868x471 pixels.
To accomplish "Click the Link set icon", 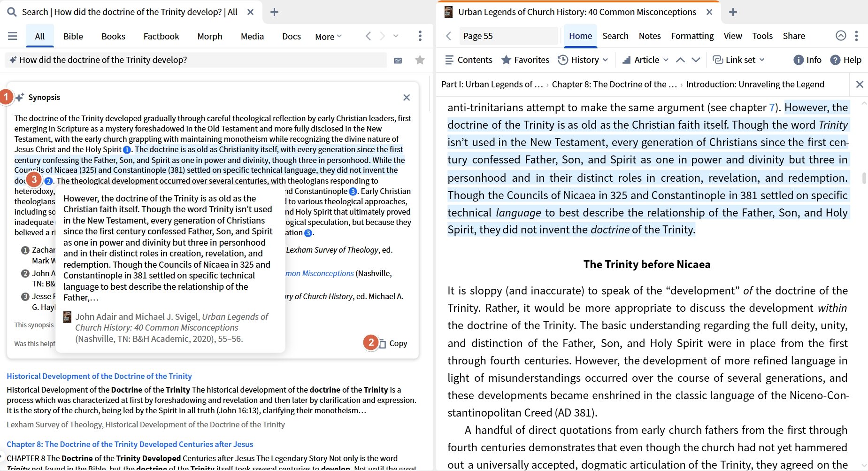I will pos(718,60).
